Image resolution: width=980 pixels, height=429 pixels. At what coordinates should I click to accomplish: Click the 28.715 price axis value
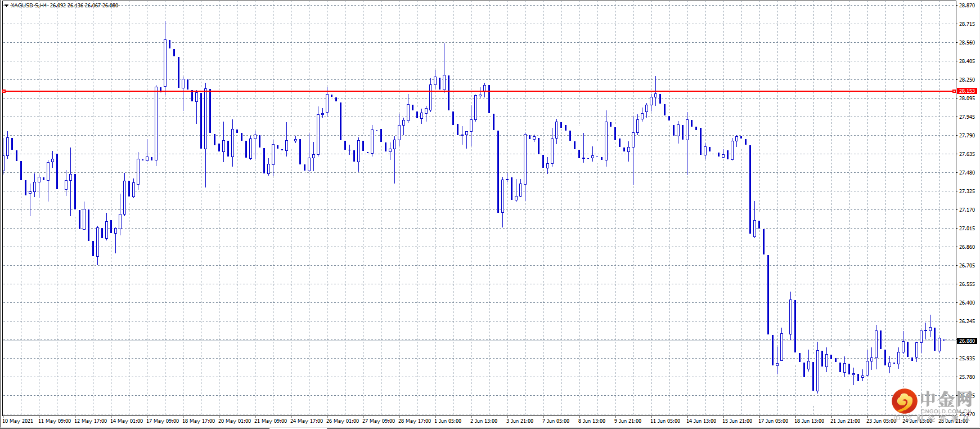click(967, 24)
